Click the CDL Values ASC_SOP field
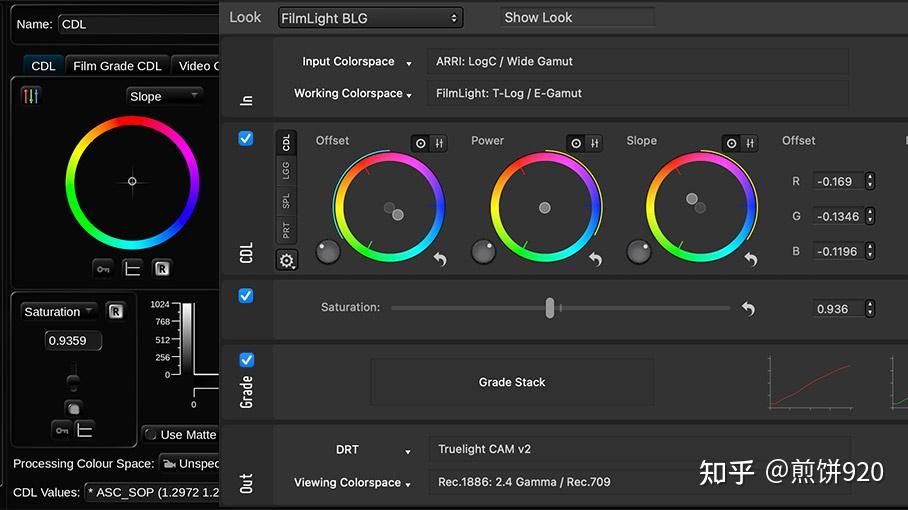Viewport: 908px width, 510px height. [152, 493]
